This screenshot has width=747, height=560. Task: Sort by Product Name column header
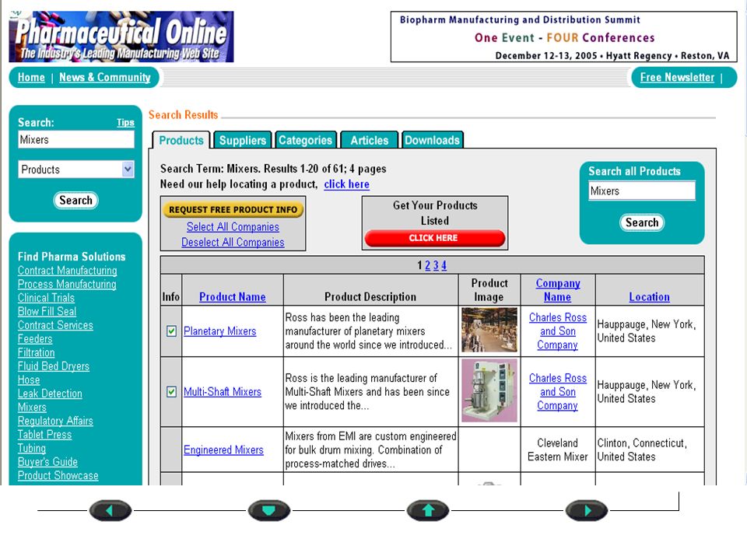(233, 296)
